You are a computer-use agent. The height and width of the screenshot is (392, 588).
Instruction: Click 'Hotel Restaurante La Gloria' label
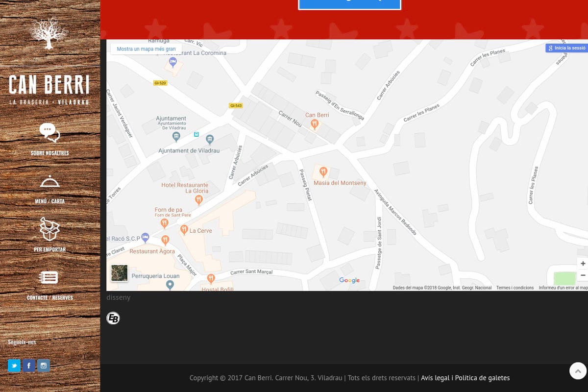coord(185,188)
